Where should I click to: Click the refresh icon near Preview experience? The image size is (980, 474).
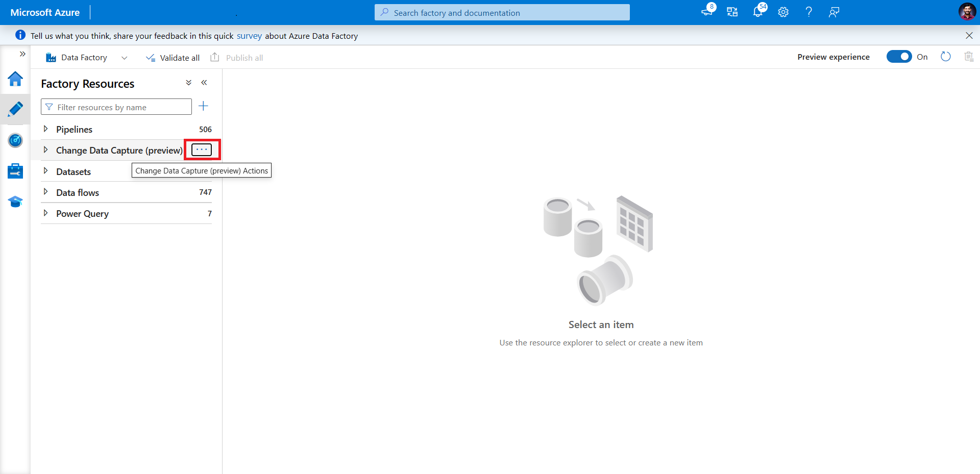[946, 57]
